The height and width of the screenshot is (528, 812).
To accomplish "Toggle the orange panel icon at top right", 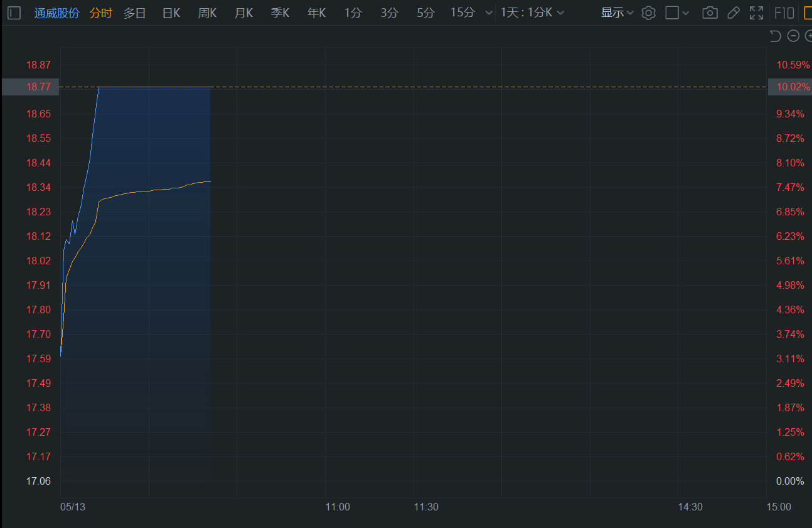I will 808,13.
